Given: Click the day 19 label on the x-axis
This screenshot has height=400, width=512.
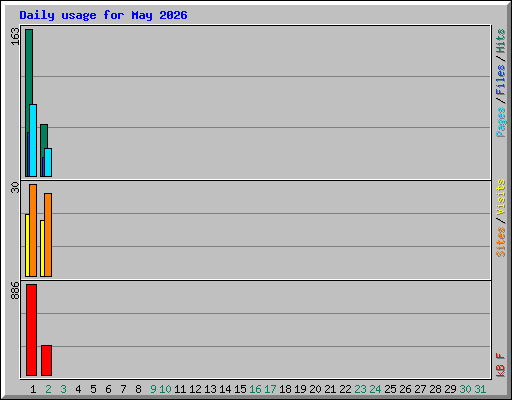Looking at the screenshot, I should 300,389.
